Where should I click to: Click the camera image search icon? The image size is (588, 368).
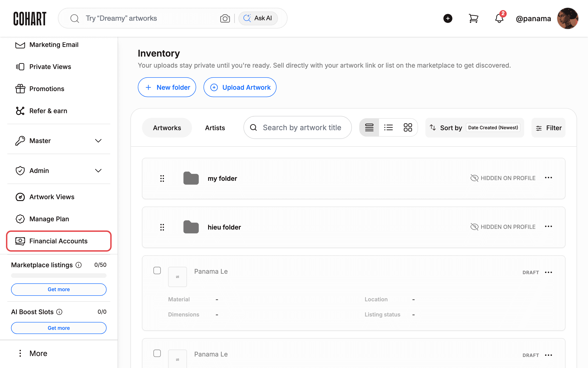[x=225, y=18]
